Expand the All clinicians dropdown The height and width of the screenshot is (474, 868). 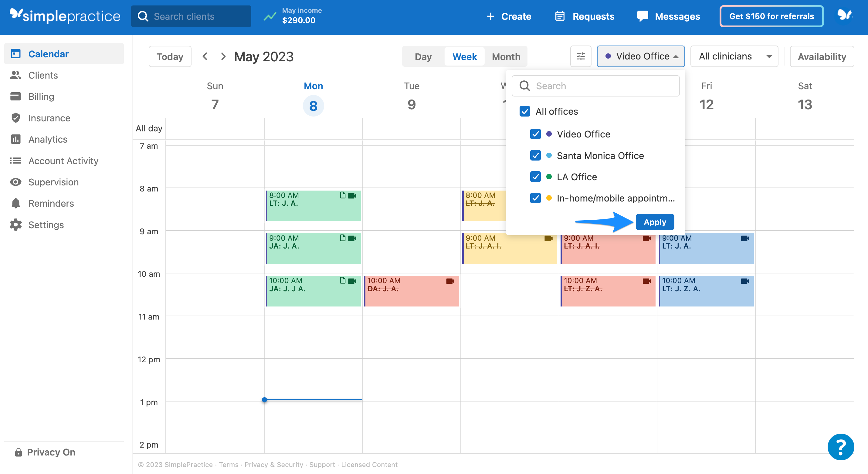[x=734, y=56]
